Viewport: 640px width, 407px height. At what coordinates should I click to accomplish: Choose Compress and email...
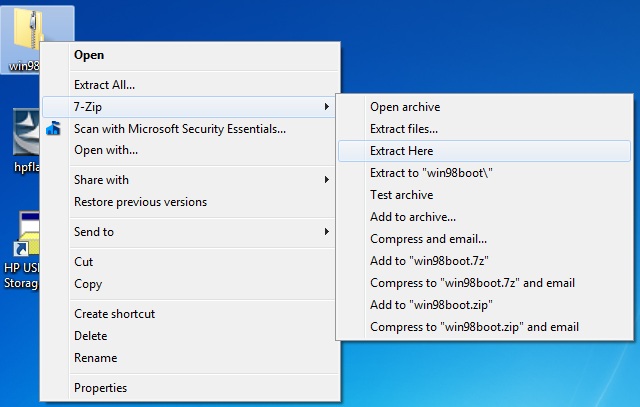[484, 239]
